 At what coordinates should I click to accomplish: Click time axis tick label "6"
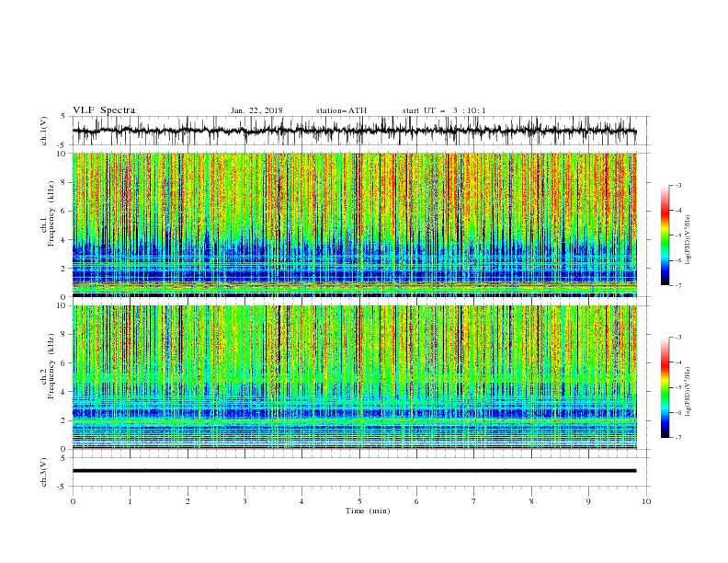tap(416, 501)
